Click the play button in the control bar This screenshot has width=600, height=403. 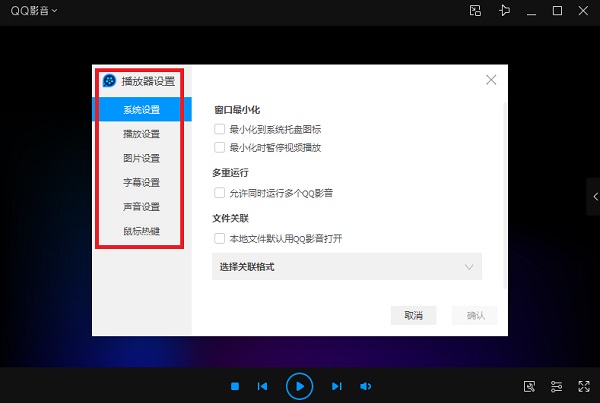(299, 385)
